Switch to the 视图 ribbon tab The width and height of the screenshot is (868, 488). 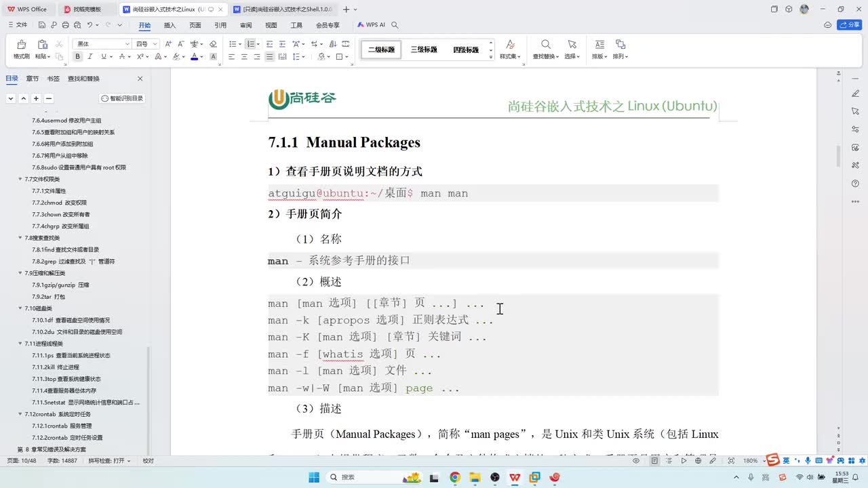[271, 25]
